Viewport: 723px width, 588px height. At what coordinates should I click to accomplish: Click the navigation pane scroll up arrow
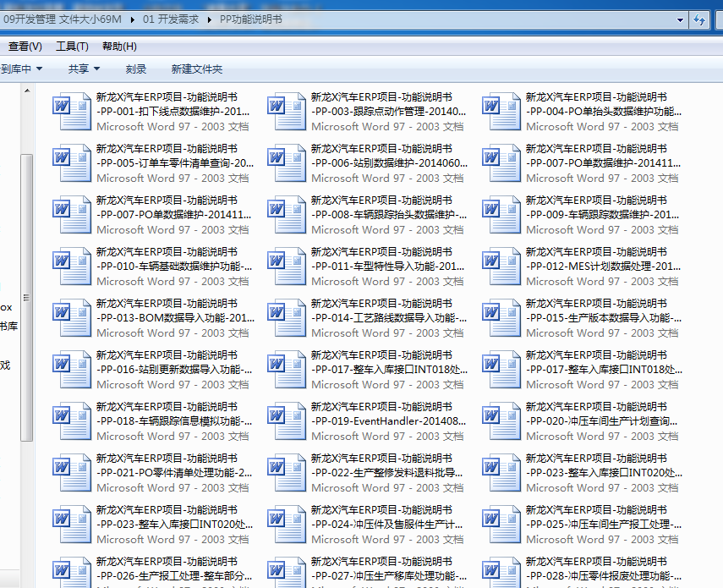27,91
